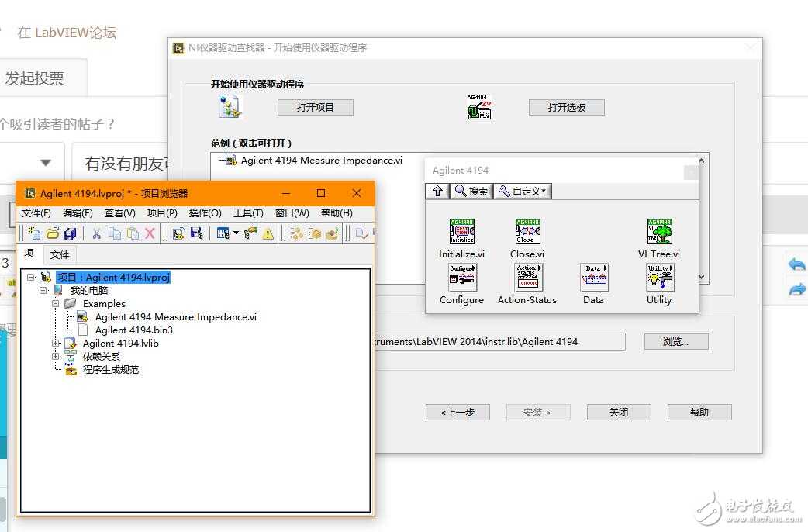Expand the Agilent 4194.lvlib node

pos(56,343)
